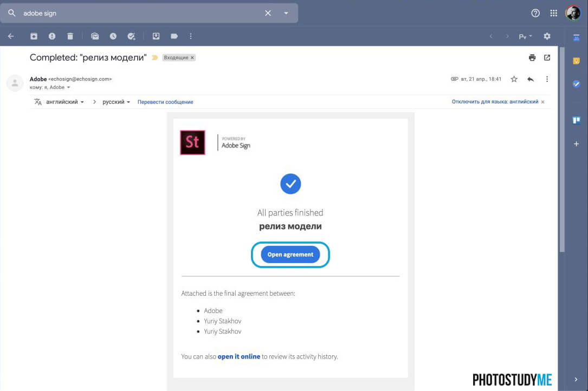Go back to inbox arrow
The width and height of the screenshot is (588, 391).
11,36
